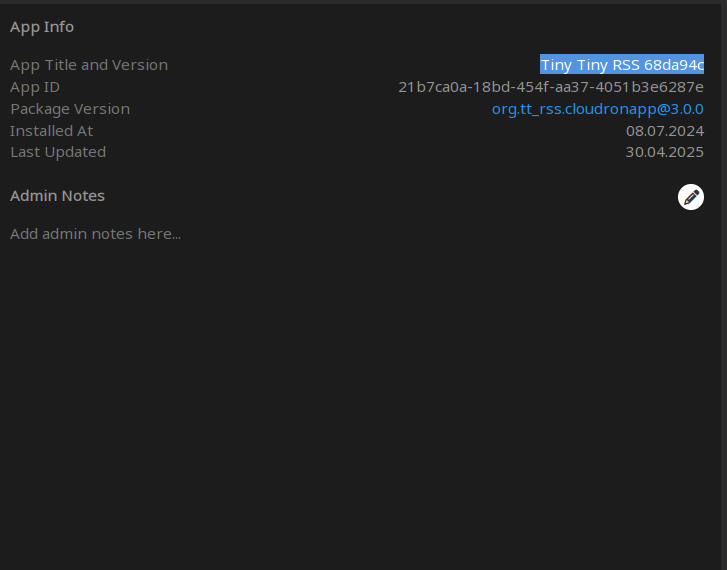Click the Package Version label
The image size is (727, 570).
click(70, 109)
